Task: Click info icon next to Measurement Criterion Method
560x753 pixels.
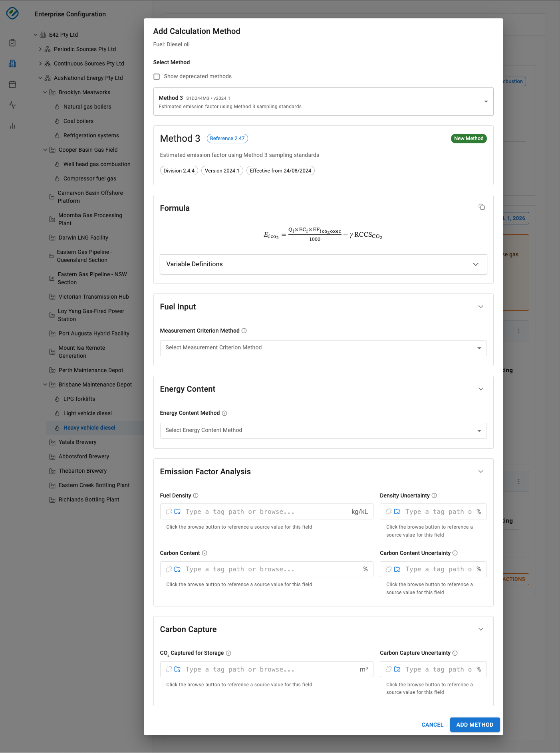Action: (x=244, y=331)
